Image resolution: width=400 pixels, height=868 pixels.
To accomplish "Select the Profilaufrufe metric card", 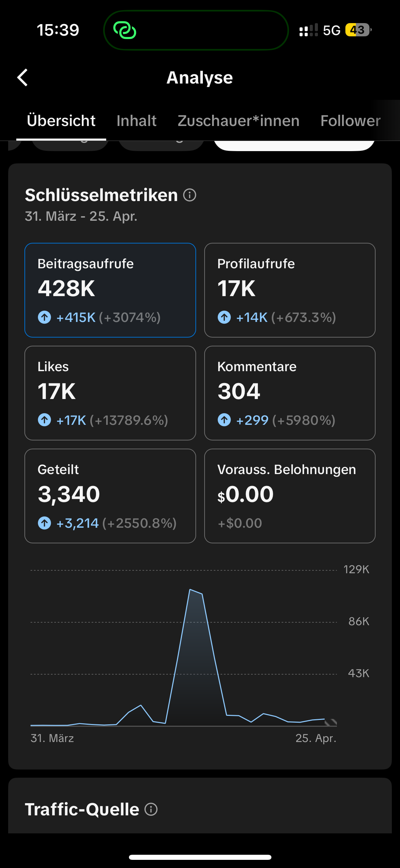I will click(x=290, y=290).
